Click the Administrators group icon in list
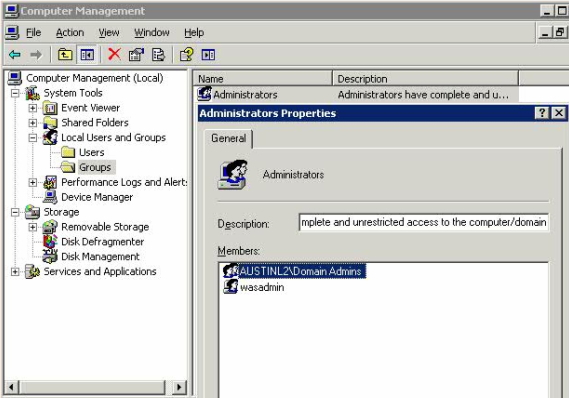This screenshot has width=569, height=398. 204,94
